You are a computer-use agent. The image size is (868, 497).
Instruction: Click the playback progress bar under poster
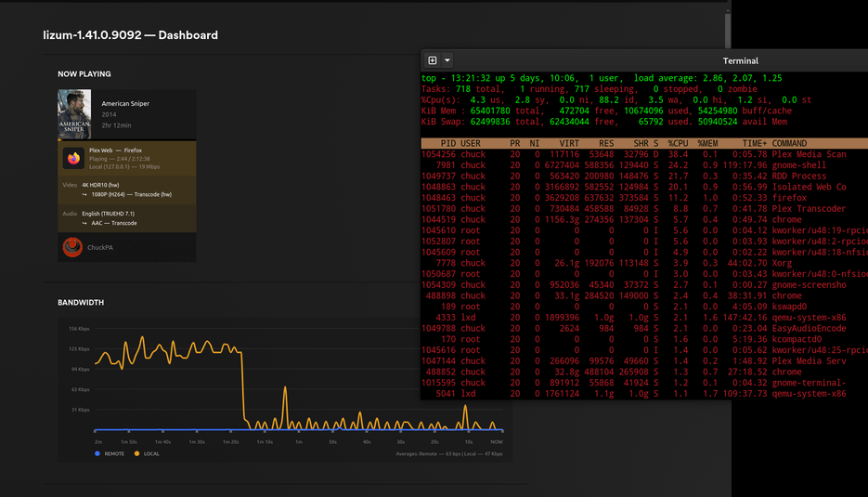(x=127, y=139)
